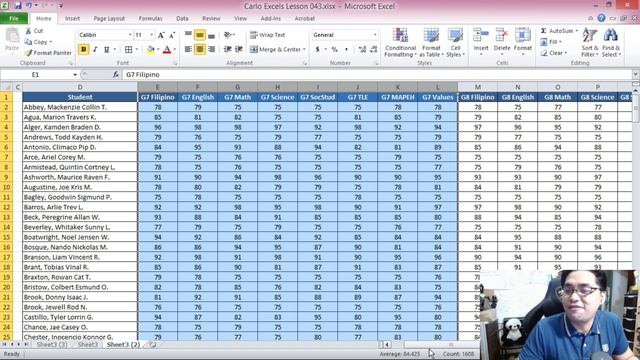Image resolution: width=640 pixels, height=360 pixels.
Task: Click the Orientation text angle icon
Action: click(x=228, y=35)
